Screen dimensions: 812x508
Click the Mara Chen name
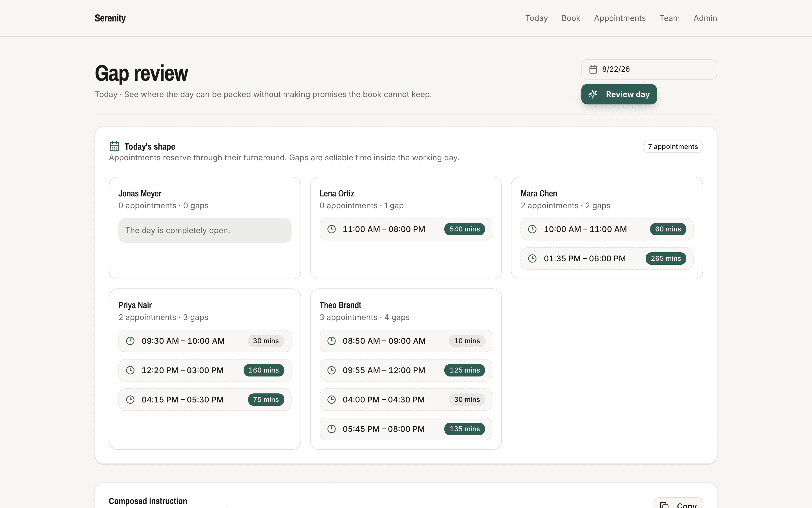(539, 194)
